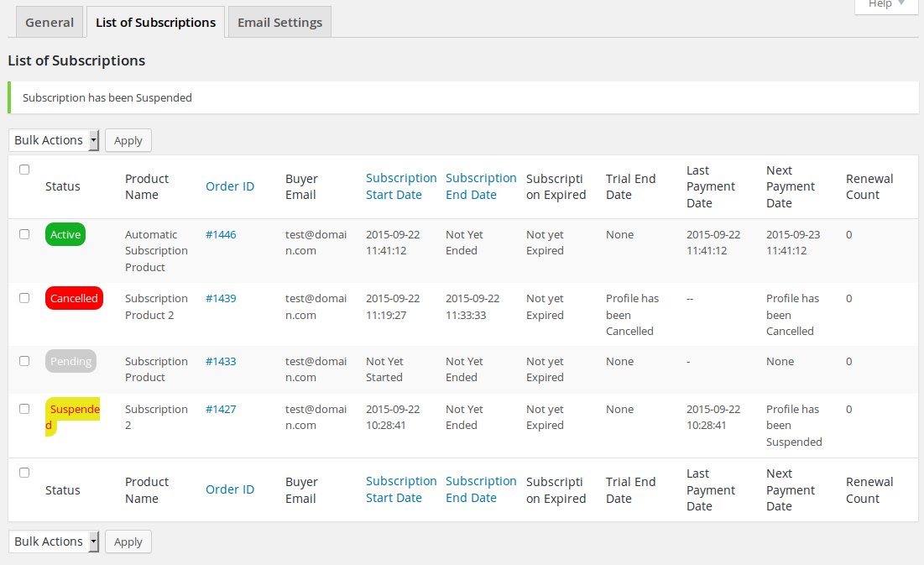Switch to the General tab
This screenshot has height=565, width=924.
pos(50,23)
